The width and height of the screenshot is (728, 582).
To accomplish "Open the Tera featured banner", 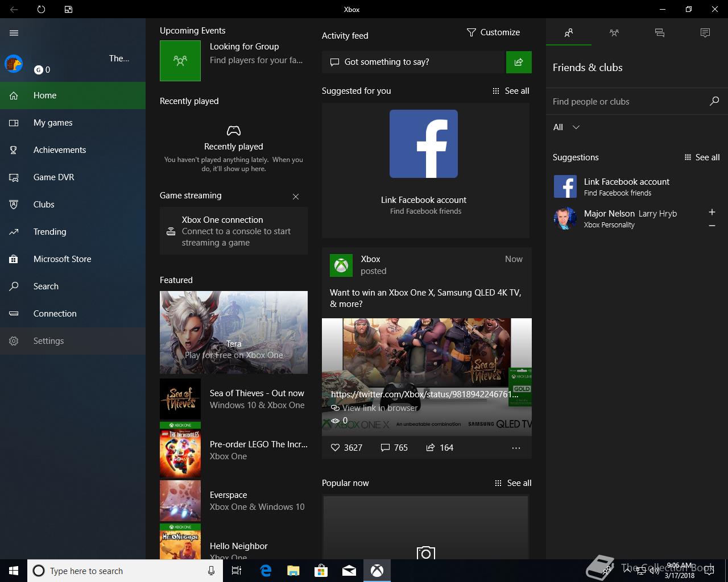I will [x=234, y=332].
